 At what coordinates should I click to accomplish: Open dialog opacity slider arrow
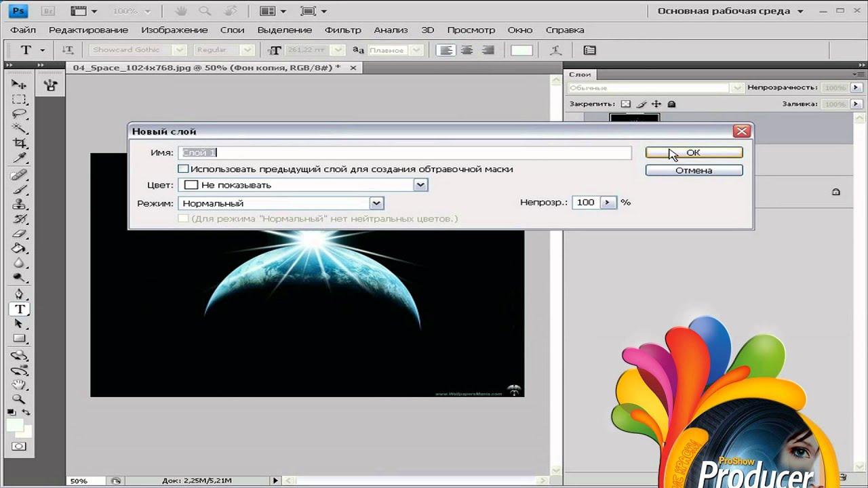point(608,203)
